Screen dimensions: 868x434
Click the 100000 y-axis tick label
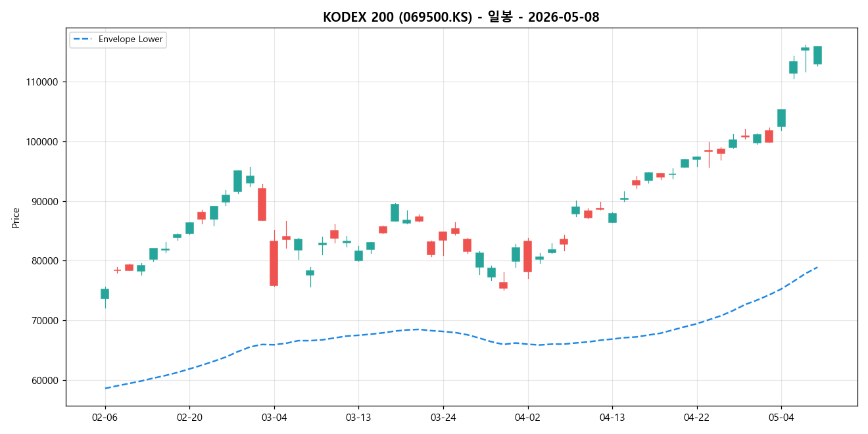click(41, 142)
